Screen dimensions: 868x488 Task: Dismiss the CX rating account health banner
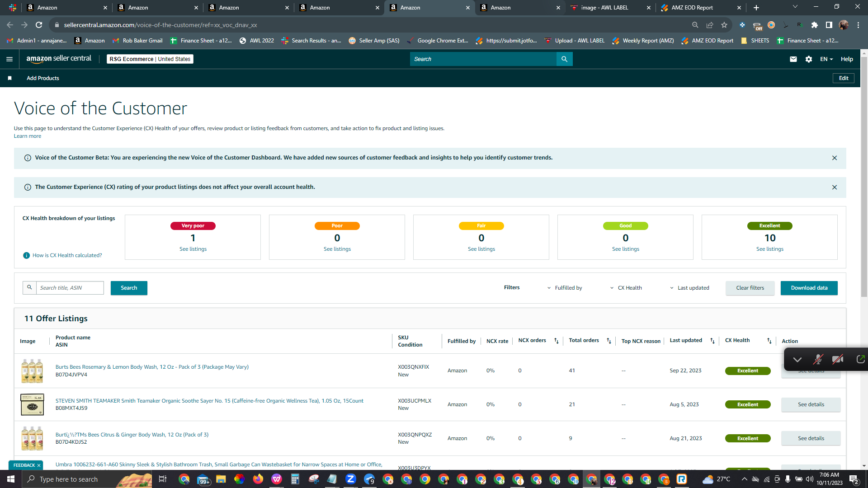[x=835, y=187]
